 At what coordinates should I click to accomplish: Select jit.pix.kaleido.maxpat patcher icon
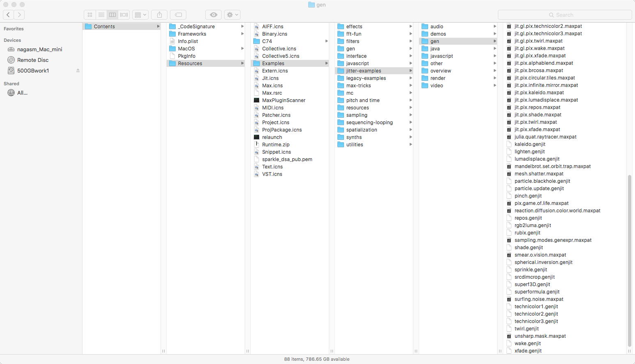click(x=509, y=93)
